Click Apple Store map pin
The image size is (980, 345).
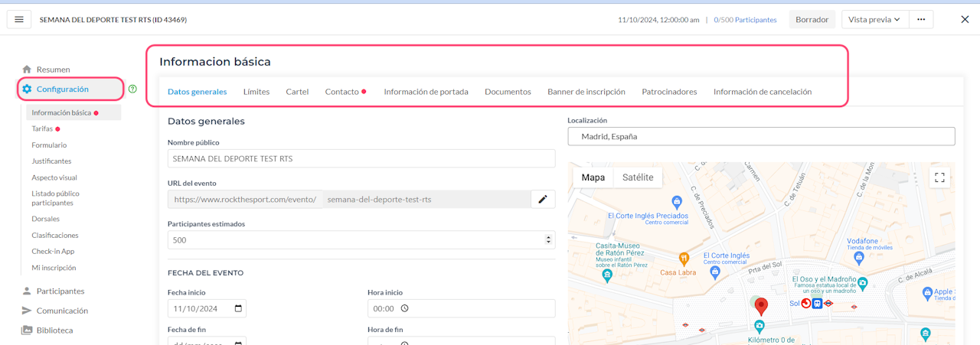point(927,292)
